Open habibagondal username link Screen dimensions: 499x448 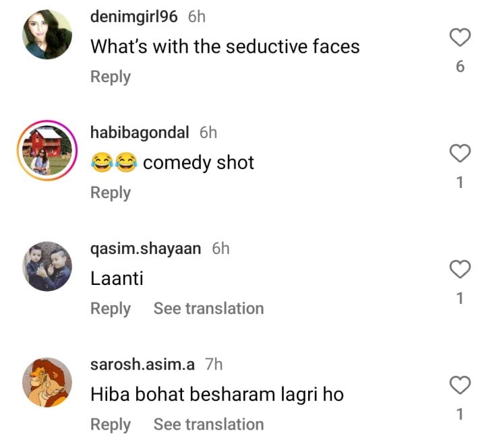[x=140, y=133]
